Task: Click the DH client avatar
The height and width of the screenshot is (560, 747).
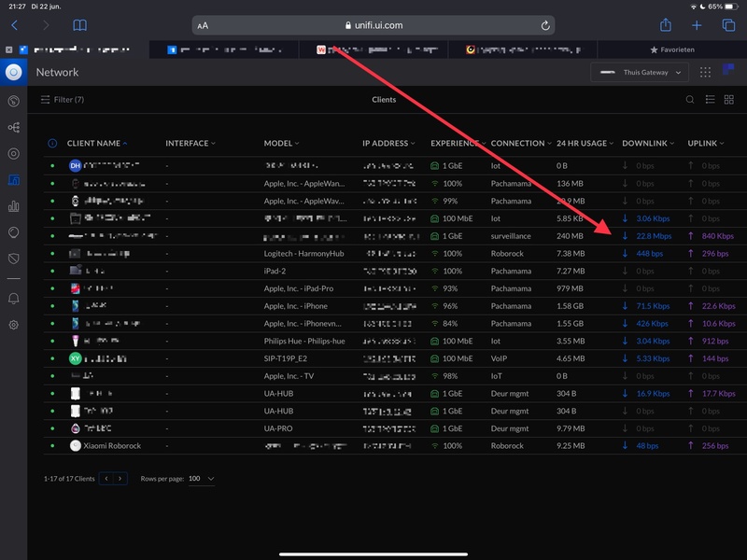Action: point(76,166)
